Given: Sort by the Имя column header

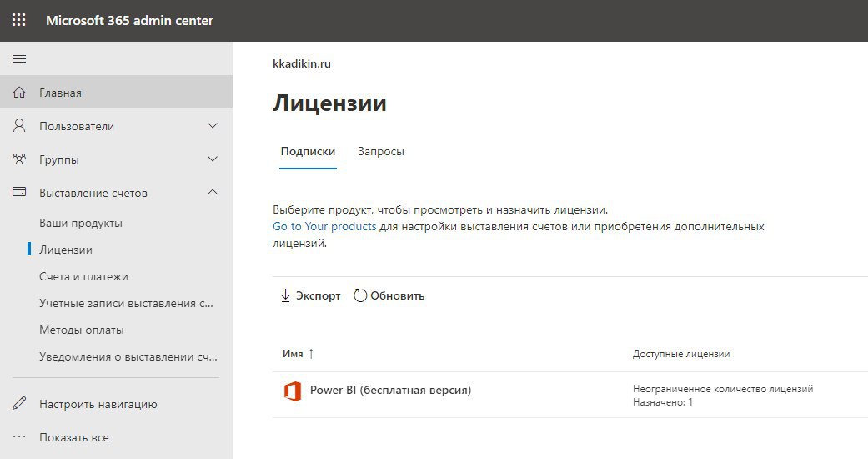Looking at the screenshot, I should (293, 354).
